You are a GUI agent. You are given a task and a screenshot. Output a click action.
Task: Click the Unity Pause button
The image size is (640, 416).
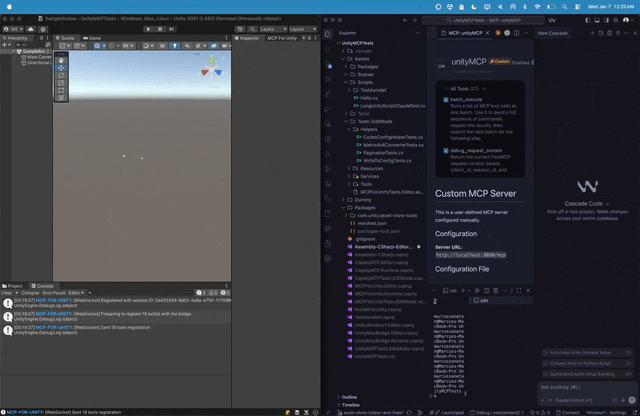[x=159, y=29]
